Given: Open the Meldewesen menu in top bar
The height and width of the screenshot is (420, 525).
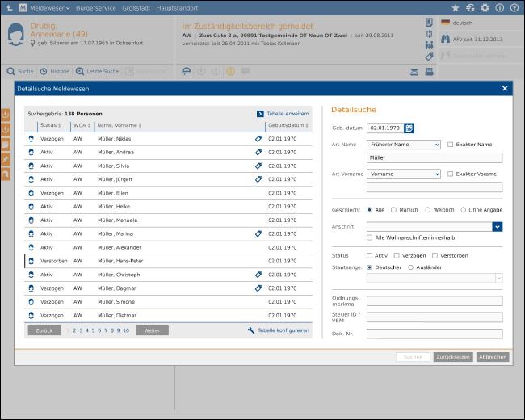Looking at the screenshot, I should pyautogui.click(x=48, y=7).
